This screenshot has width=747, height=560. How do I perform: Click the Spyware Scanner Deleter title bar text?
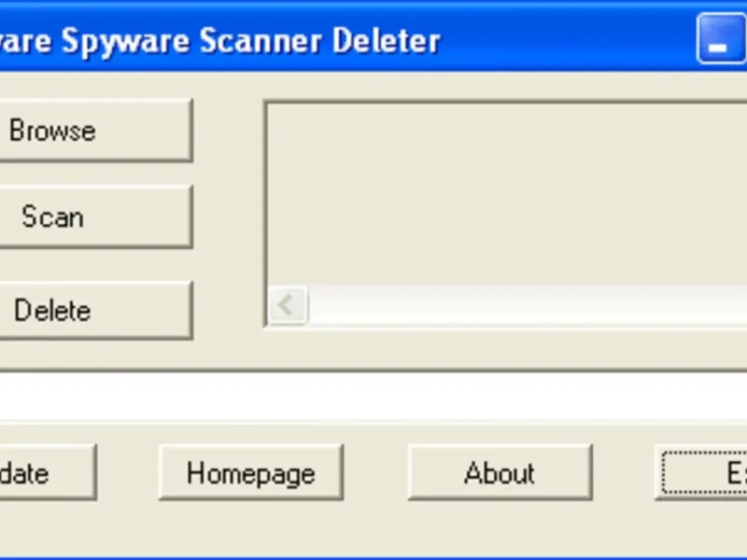219,41
